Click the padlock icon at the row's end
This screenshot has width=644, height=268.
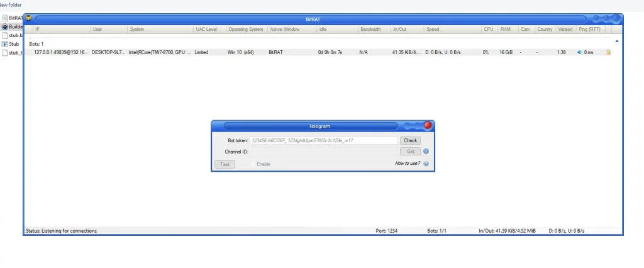click(608, 52)
